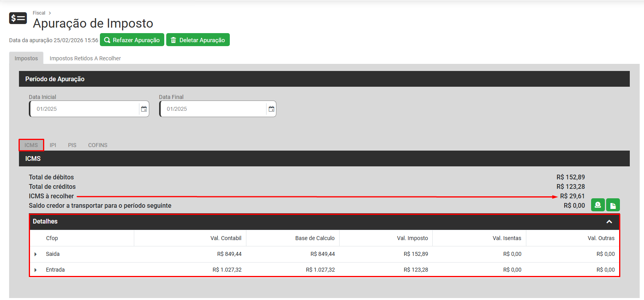Image resolution: width=644 pixels, height=300 pixels.
Task: Open the Impostos Retidos A Recolher tab
Action: point(85,58)
